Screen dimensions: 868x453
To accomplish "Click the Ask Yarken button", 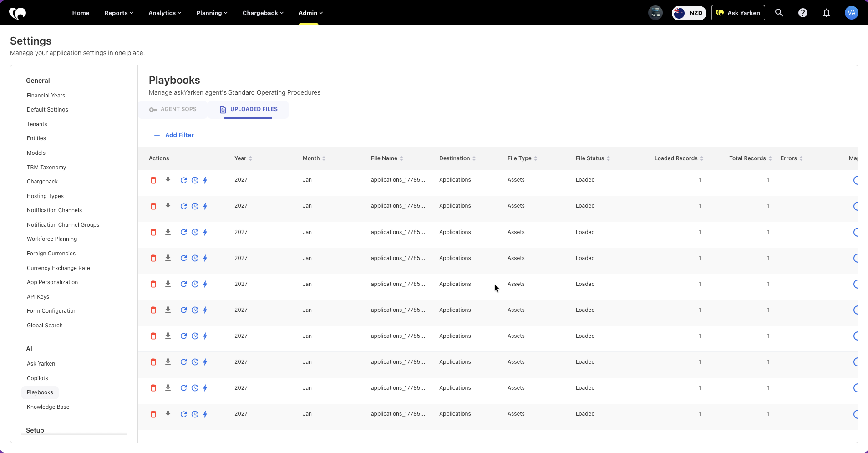I will coord(738,13).
